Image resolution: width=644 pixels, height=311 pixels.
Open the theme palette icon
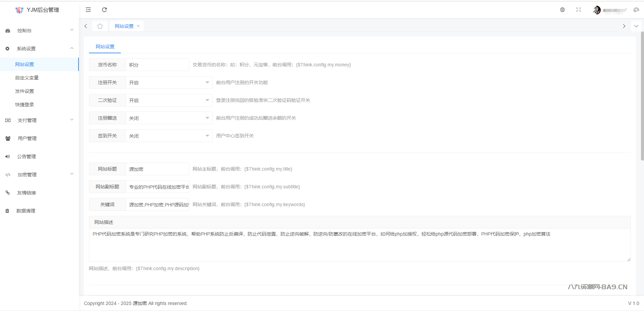click(636, 10)
